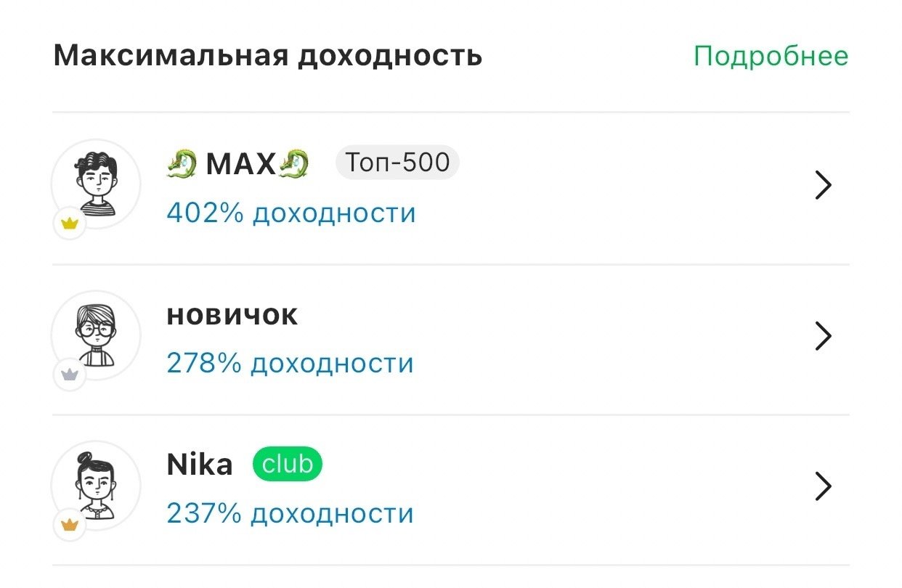Click Nika's profile avatar

tap(97, 484)
